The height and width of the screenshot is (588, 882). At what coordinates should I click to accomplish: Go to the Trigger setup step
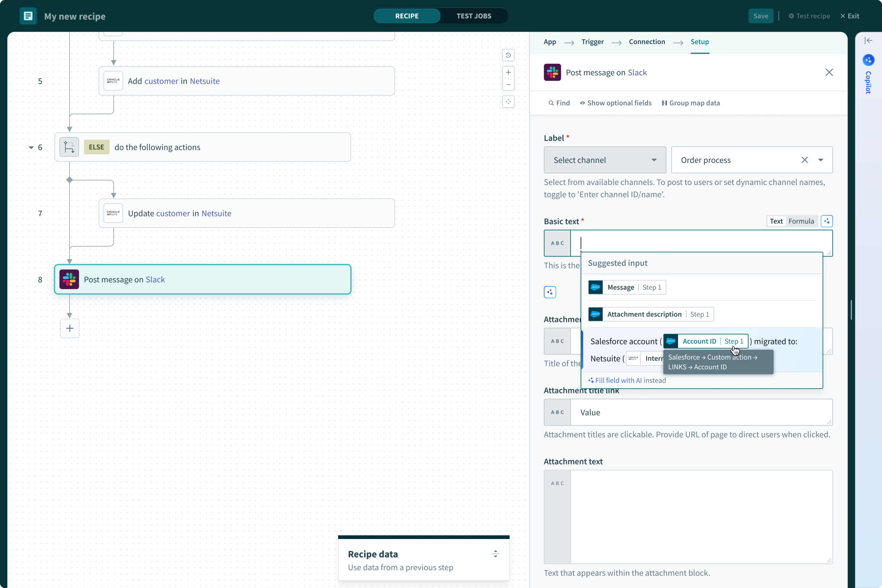coord(593,42)
